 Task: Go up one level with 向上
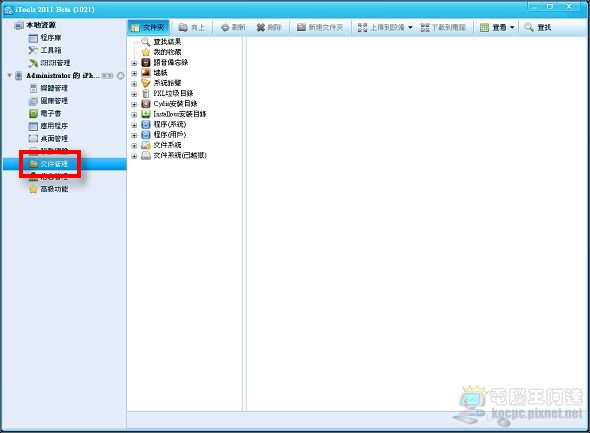191,27
